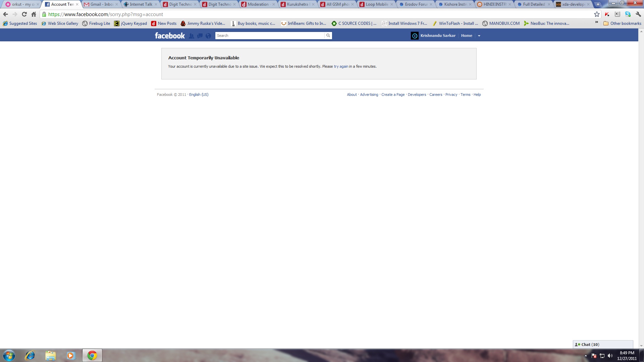
Task: Open the new tab plus button
Action: click(598, 4)
